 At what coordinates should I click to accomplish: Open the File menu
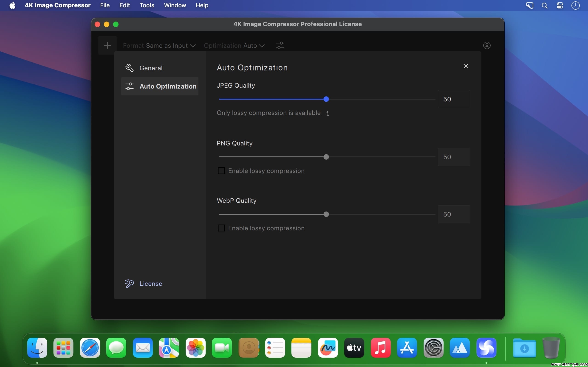pos(105,5)
